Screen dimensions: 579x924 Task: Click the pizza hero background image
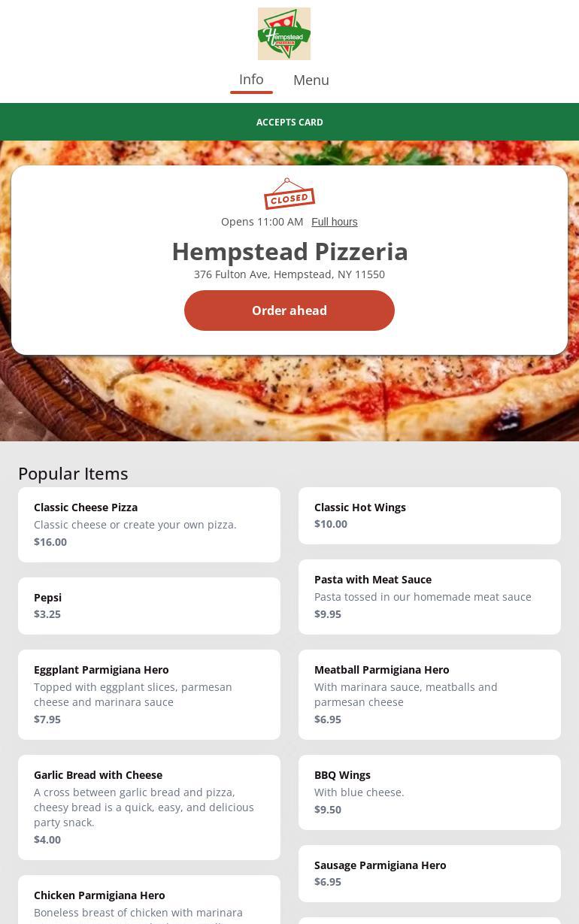289,398
